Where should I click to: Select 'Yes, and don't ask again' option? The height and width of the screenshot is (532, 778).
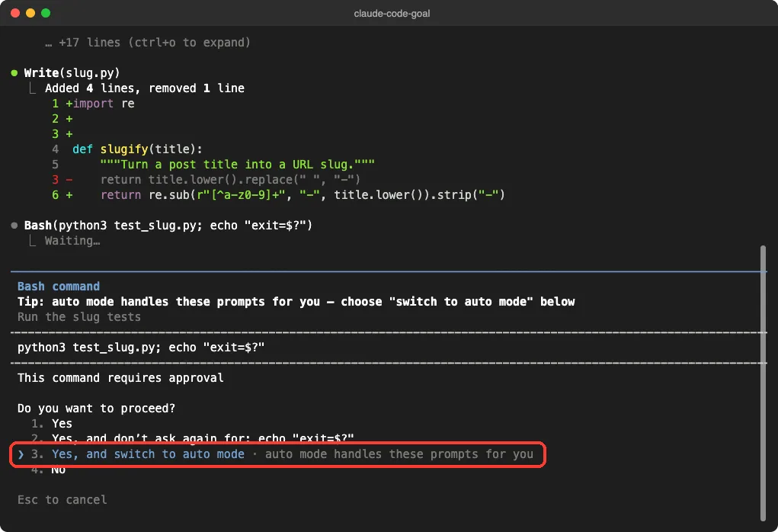[x=193, y=437]
